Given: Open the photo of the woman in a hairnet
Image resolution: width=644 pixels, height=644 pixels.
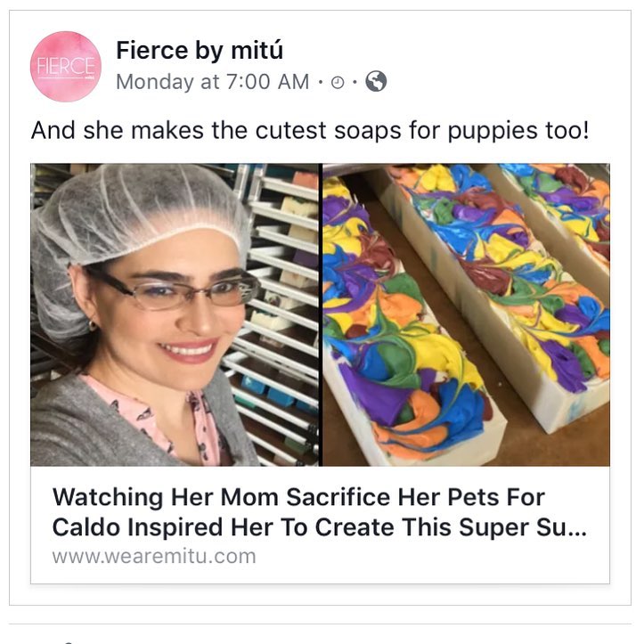Looking at the screenshot, I should coord(175,314).
